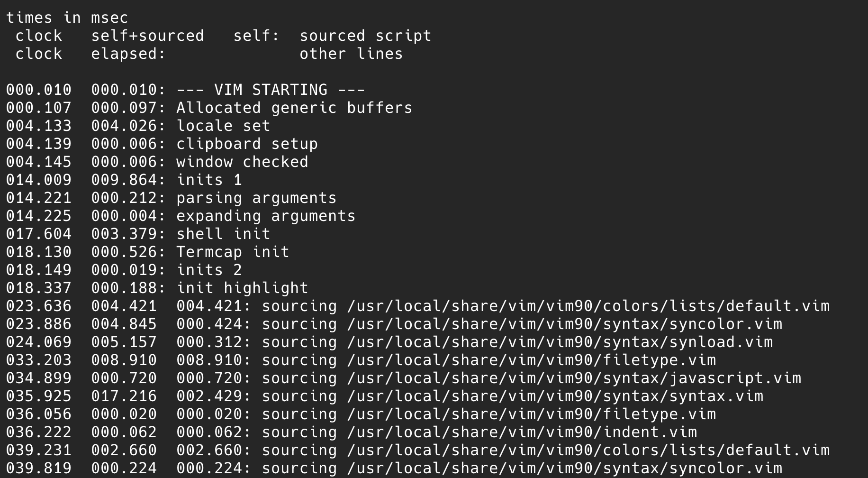Click the "clipboard setup" line
This screenshot has height=478, width=868.
point(247,144)
